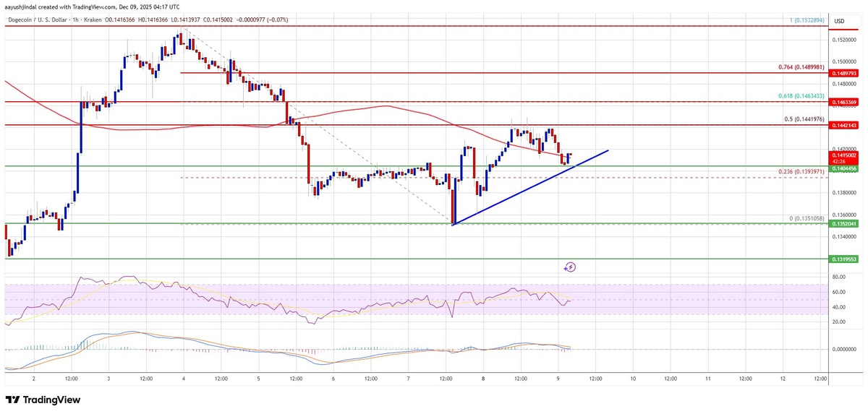Click the 80.00 RSI scale label

pos(839,276)
